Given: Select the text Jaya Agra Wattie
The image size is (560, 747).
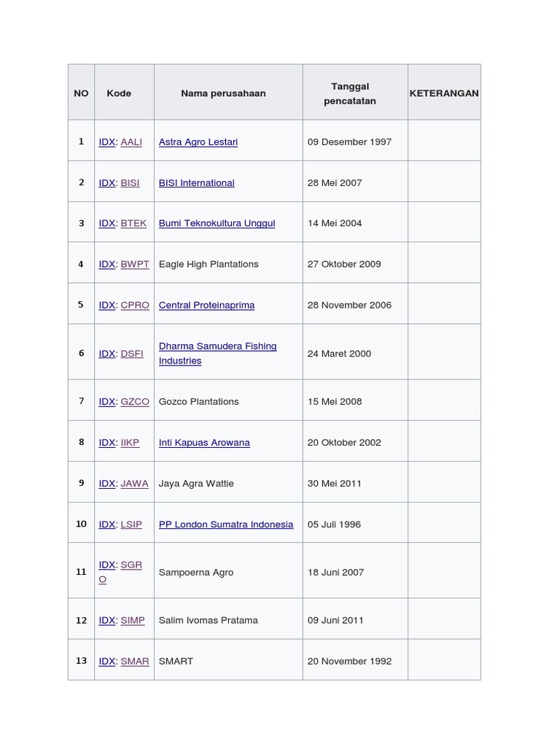Looking at the screenshot, I should click(196, 484).
